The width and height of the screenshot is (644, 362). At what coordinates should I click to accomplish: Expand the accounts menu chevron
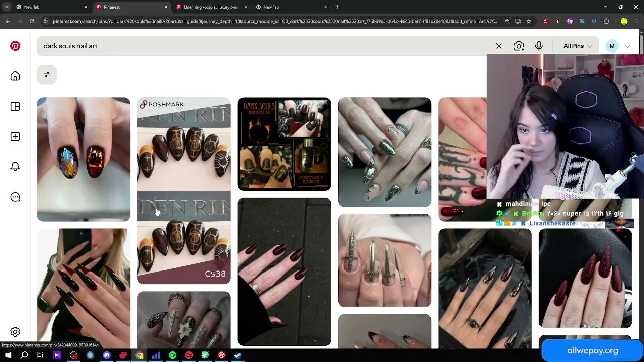click(627, 46)
